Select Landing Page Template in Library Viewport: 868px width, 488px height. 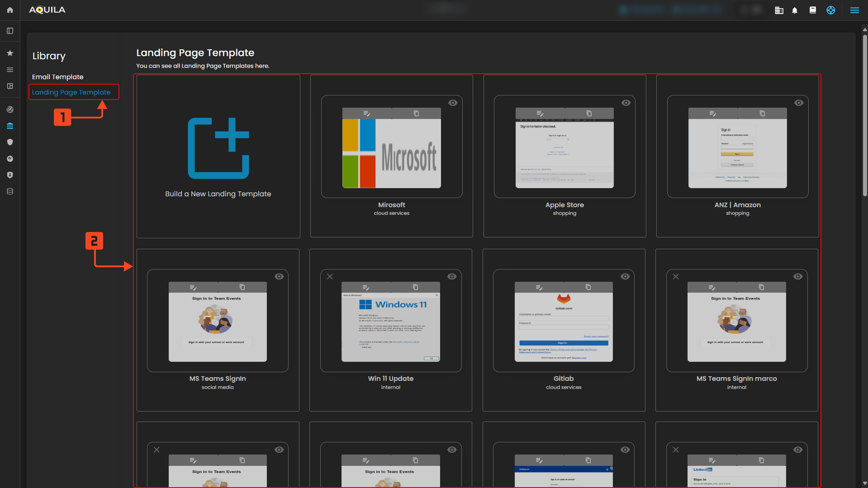pos(71,92)
